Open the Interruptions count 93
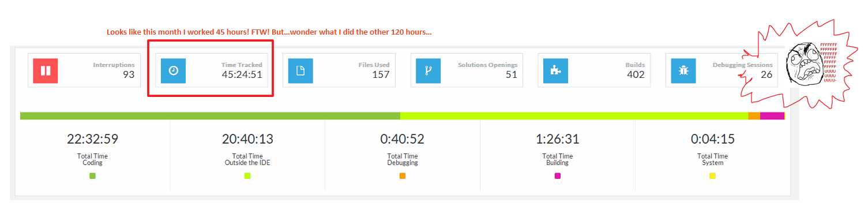Image resolution: width=868 pixels, height=210 pixels. pos(128,74)
